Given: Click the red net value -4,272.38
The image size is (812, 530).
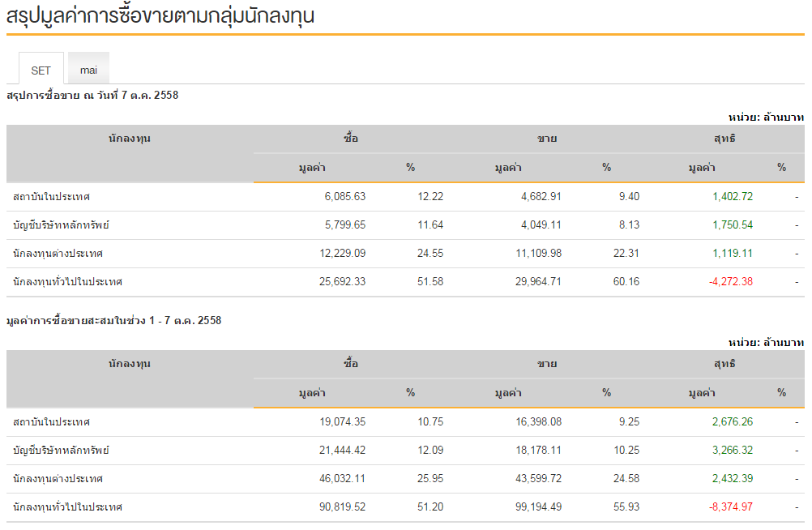Looking at the screenshot, I should pyautogui.click(x=732, y=282).
